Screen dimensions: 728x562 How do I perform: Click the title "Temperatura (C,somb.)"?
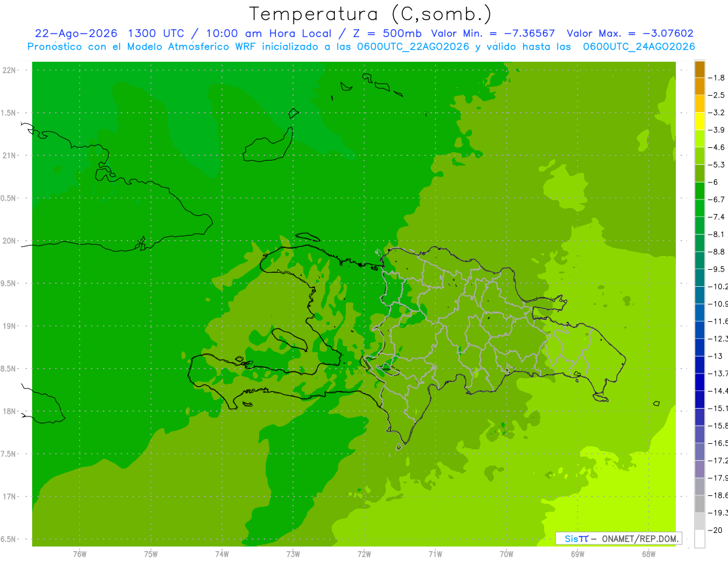(x=370, y=15)
